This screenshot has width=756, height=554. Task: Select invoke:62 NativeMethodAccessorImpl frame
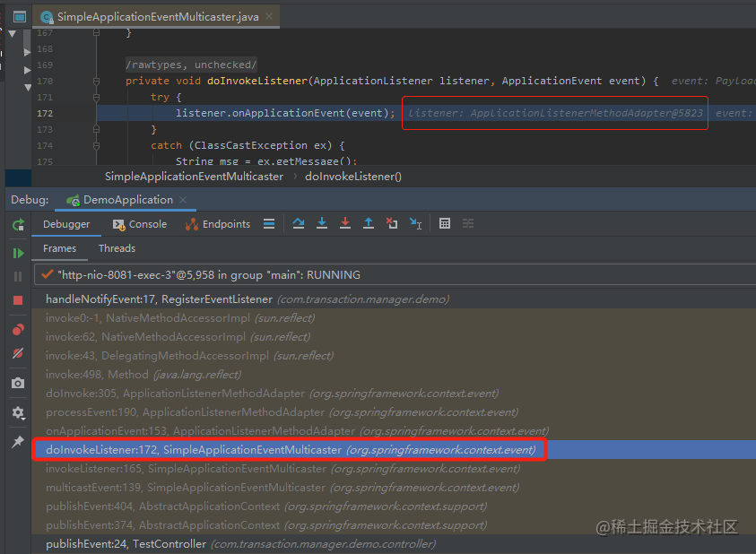pyautogui.click(x=394, y=337)
